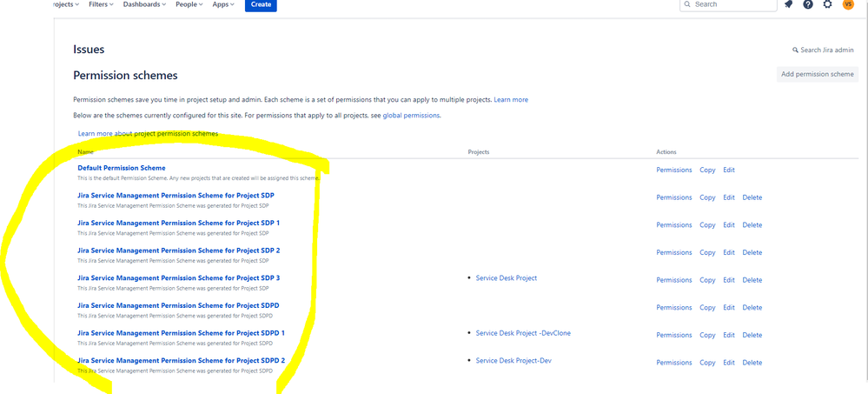Open Learn more about project permission schemes
868x394 pixels.
[148, 134]
